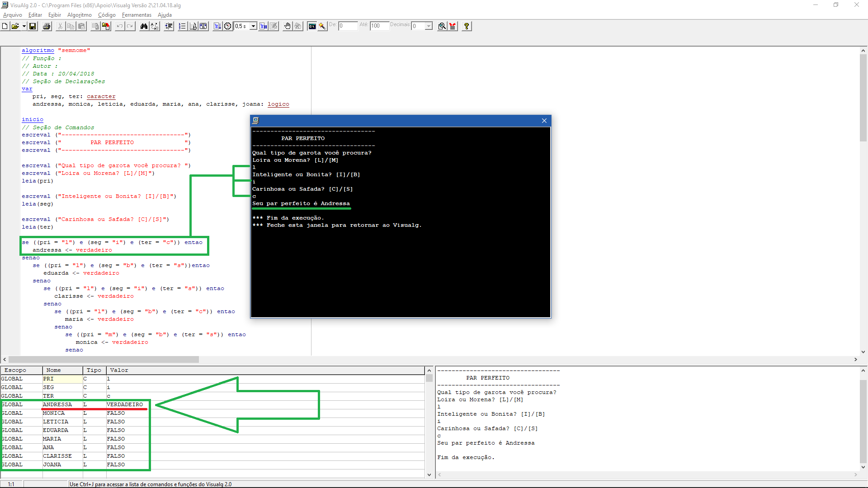Image resolution: width=868 pixels, height=488 pixels.
Task: Open Find with the binoculars icon
Action: point(144,26)
